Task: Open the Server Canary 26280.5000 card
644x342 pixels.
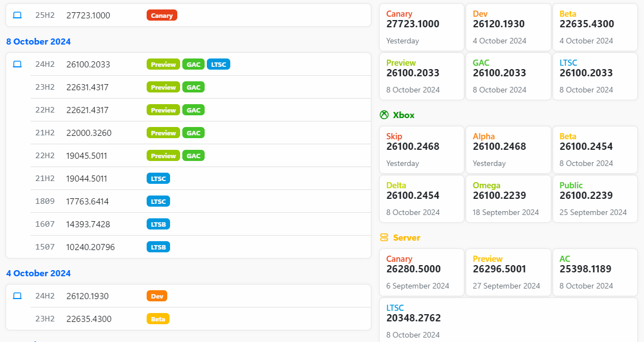Action: point(422,272)
